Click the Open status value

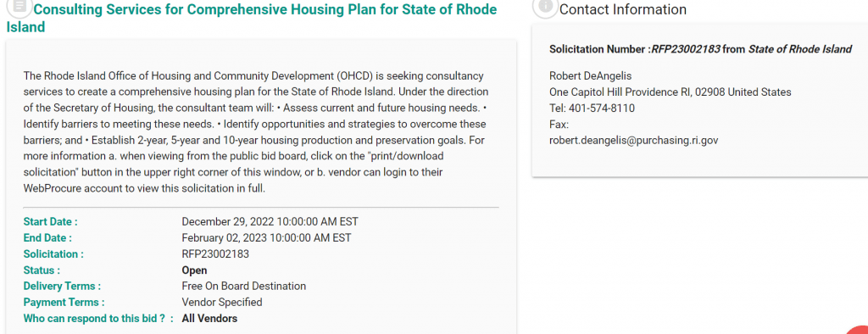click(194, 270)
